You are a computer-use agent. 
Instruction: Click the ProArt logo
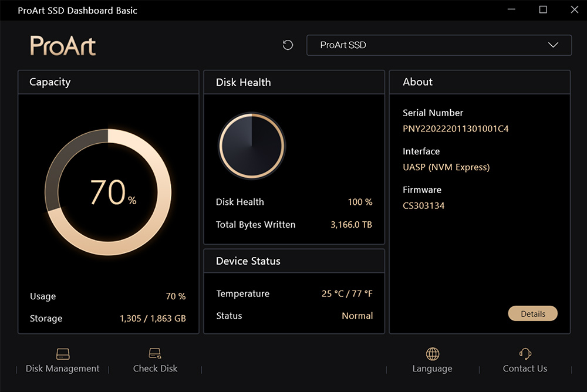point(63,46)
